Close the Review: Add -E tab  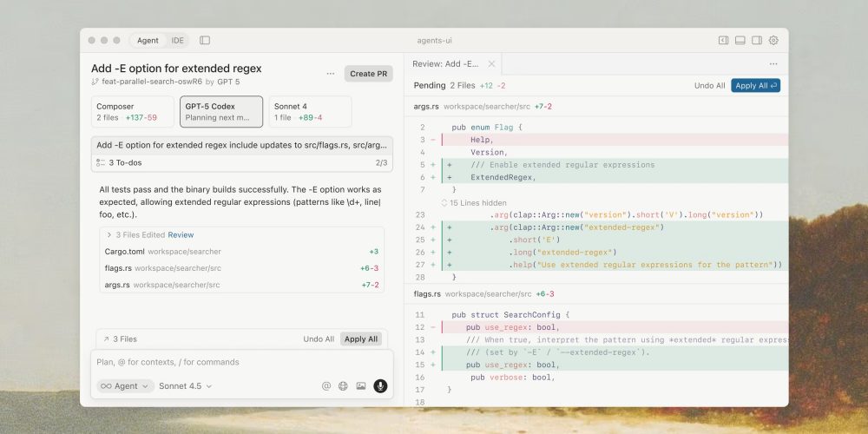pos(491,63)
